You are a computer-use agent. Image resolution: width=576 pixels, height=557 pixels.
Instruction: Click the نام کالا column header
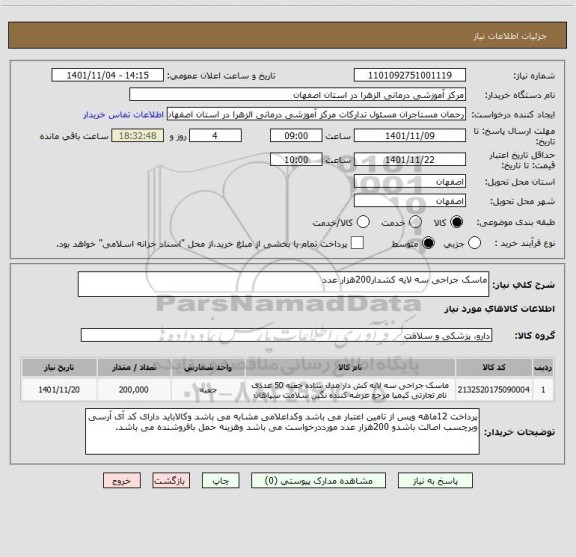point(350,367)
